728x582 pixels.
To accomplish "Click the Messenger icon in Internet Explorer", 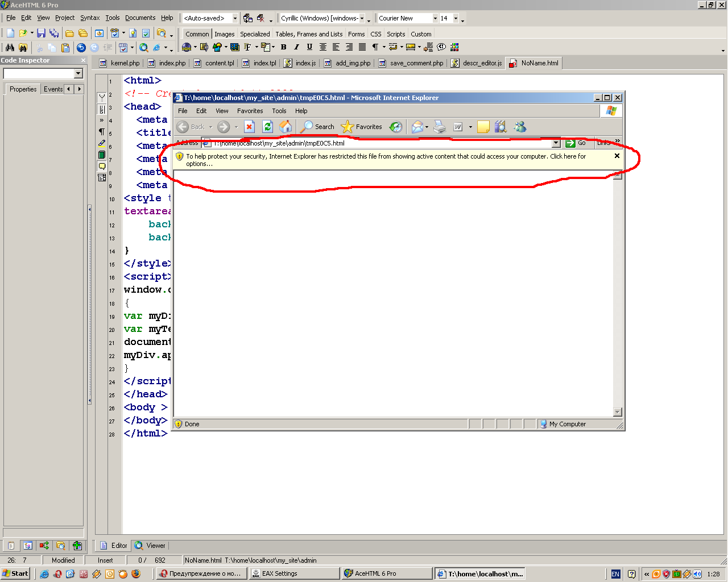I will pos(520,127).
